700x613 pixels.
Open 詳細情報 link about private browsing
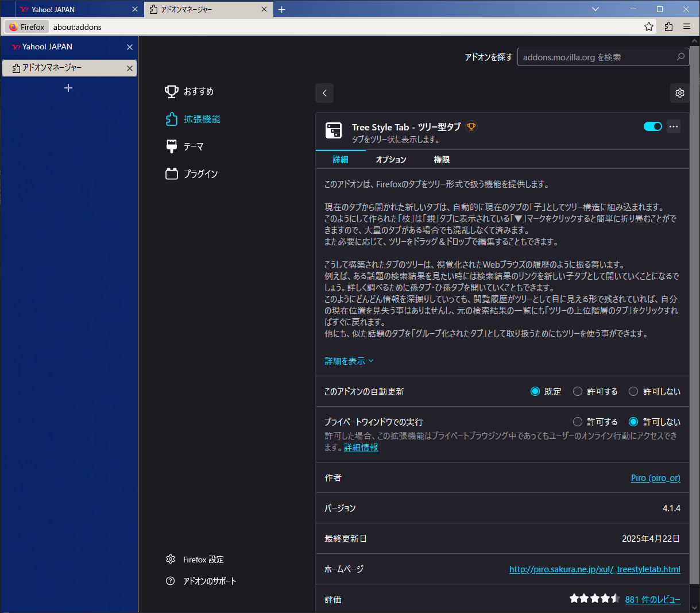coord(361,448)
